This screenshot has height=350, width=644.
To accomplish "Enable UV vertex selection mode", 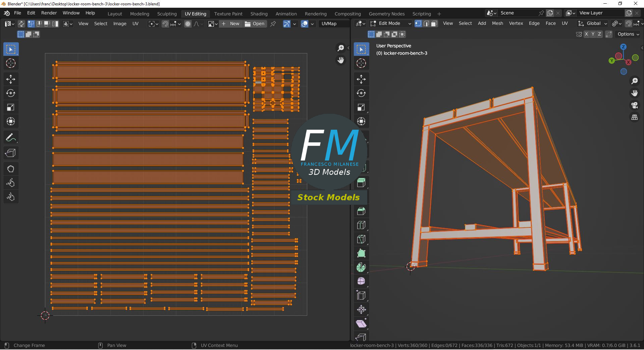I will click(31, 24).
